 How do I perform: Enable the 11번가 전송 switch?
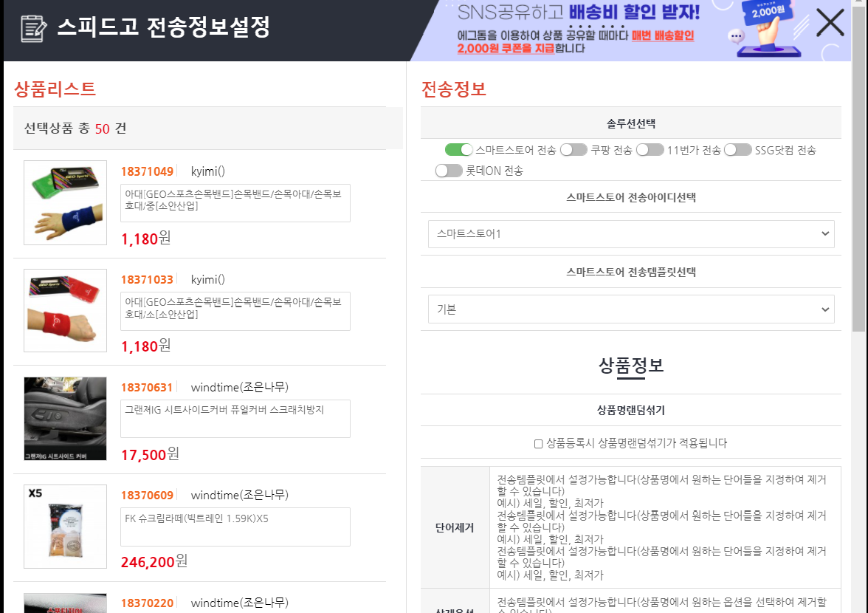click(x=650, y=150)
